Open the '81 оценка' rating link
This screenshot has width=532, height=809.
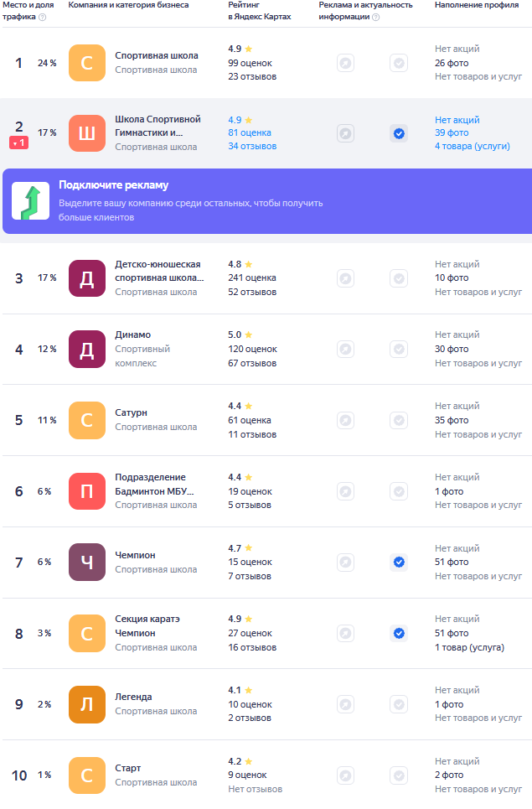tap(250, 133)
